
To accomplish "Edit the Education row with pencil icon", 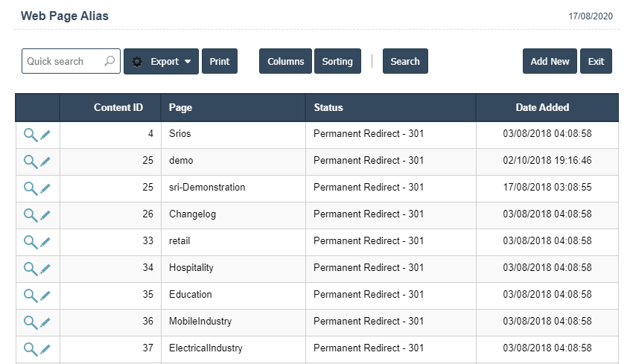I will (x=45, y=296).
